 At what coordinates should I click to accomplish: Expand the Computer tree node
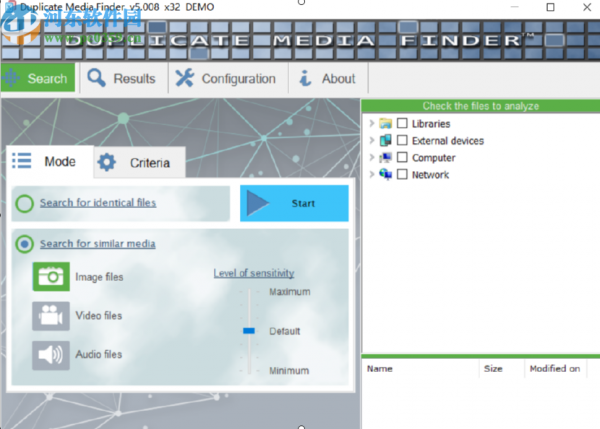click(x=371, y=157)
